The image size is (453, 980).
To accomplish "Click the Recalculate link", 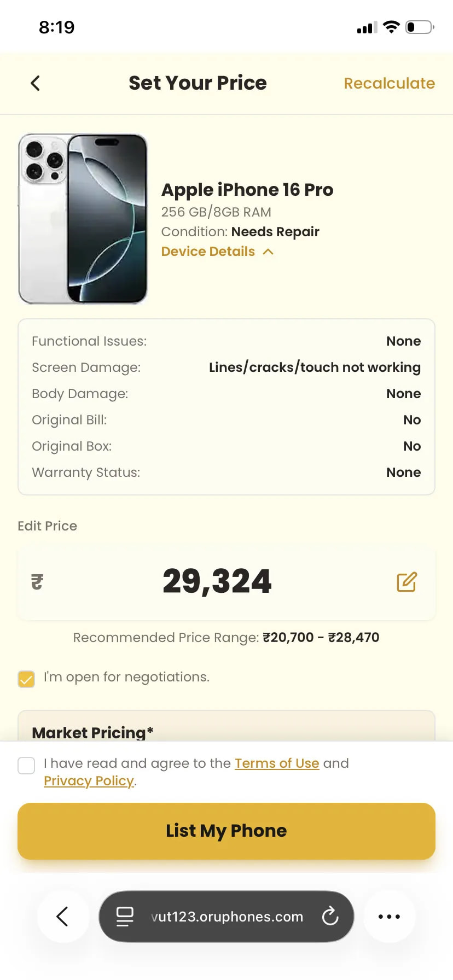I will (x=389, y=83).
